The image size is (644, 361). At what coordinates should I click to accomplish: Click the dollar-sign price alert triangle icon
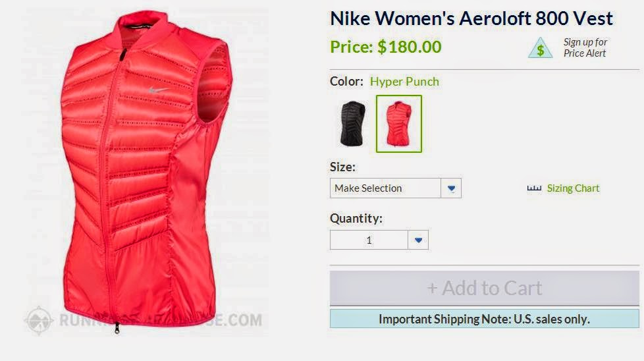[540, 47]
